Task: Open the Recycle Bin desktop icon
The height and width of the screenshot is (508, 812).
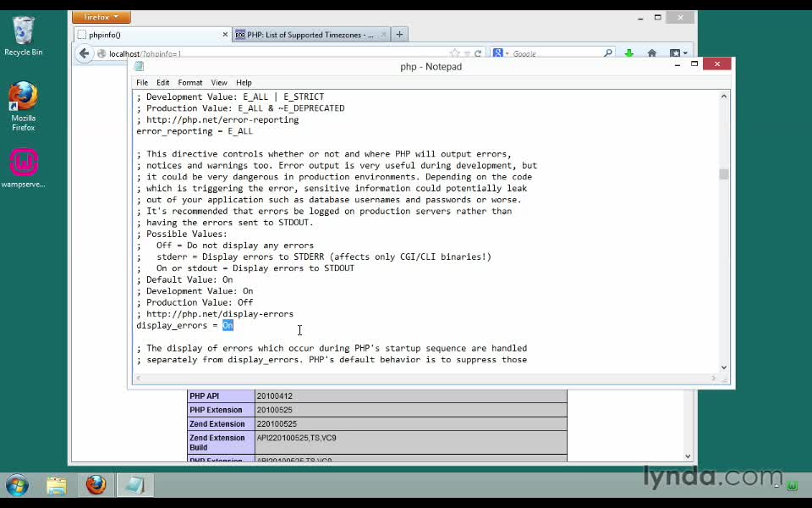Action: click(x=23, y=36)
